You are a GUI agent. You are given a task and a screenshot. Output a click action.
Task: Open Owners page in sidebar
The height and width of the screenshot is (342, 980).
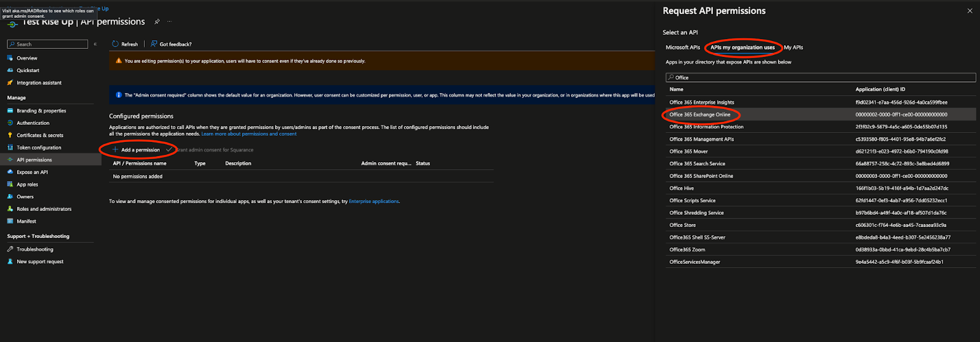pos(25,196)
